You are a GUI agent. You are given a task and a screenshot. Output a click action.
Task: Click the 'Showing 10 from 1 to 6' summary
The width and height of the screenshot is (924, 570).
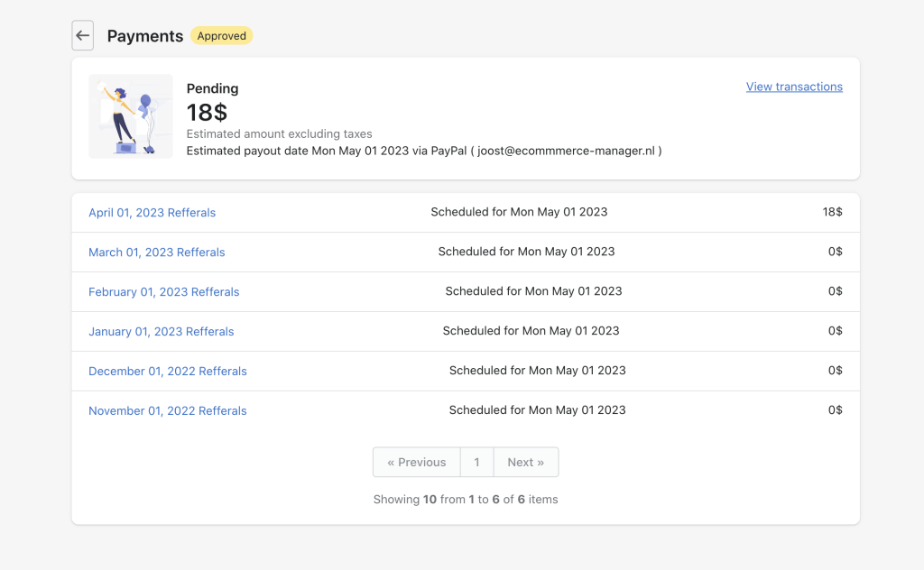(466, 500)
